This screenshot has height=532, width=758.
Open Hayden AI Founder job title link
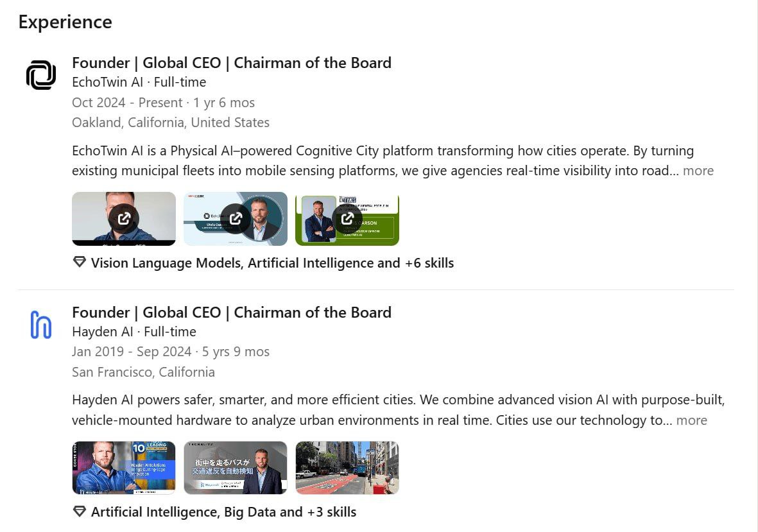(x=232, y=313)
